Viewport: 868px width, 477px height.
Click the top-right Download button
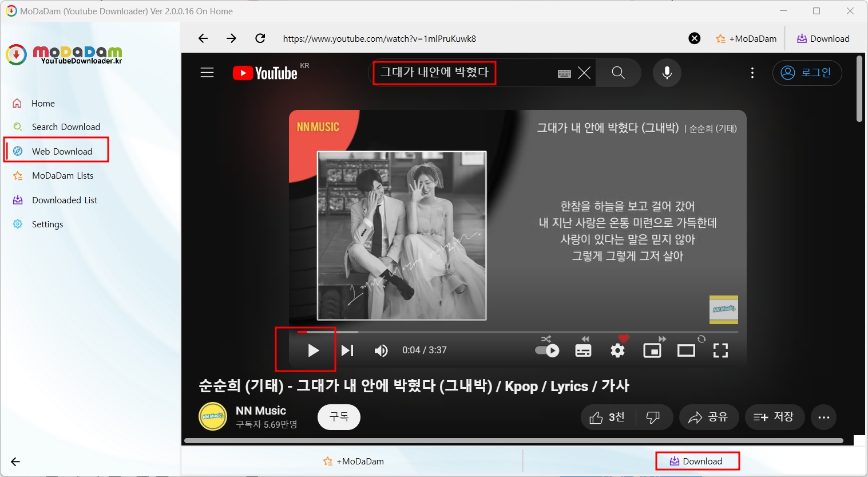coord(823,38)
